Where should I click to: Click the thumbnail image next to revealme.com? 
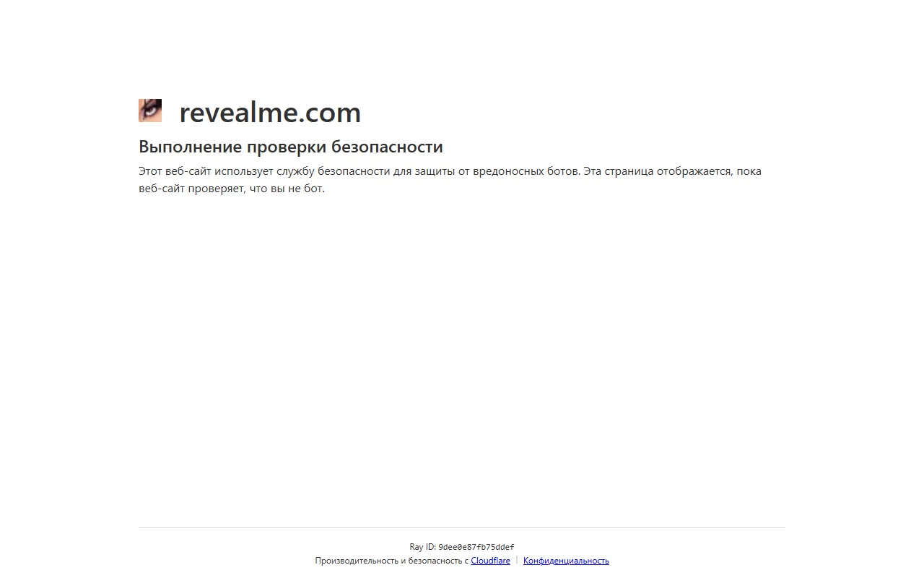[149, 110]
